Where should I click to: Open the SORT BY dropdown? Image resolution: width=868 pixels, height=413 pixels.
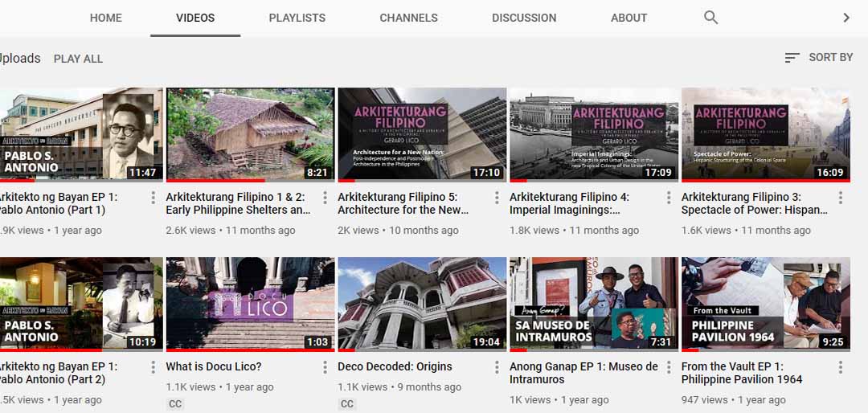pos(818,58)
